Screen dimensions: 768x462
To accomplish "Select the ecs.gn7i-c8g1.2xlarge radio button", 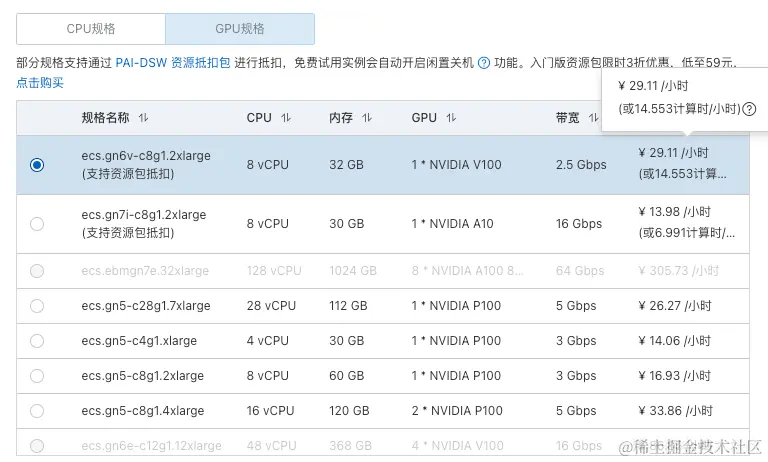I will pyautogui.click(x=37, y=224).
